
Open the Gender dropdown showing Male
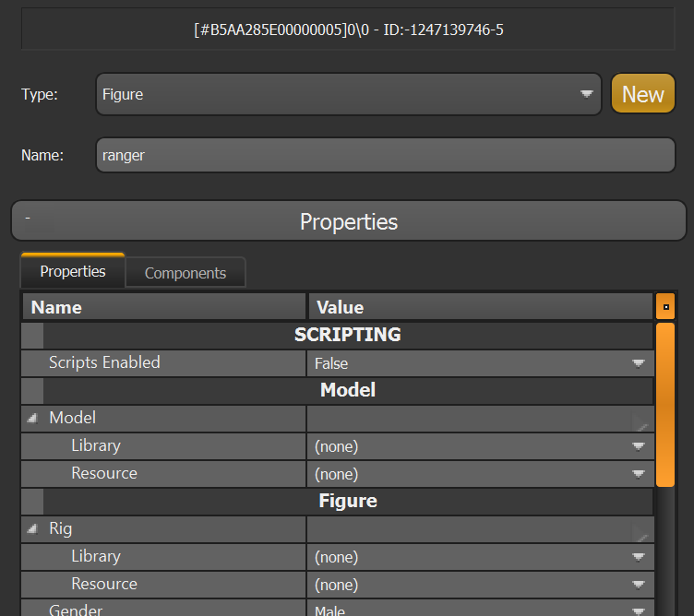637,610
